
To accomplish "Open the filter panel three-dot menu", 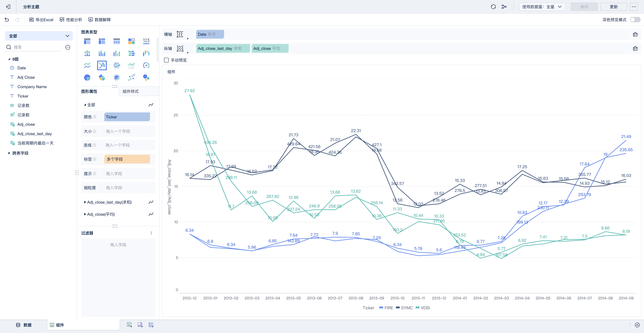I will (x=151, y=233).
